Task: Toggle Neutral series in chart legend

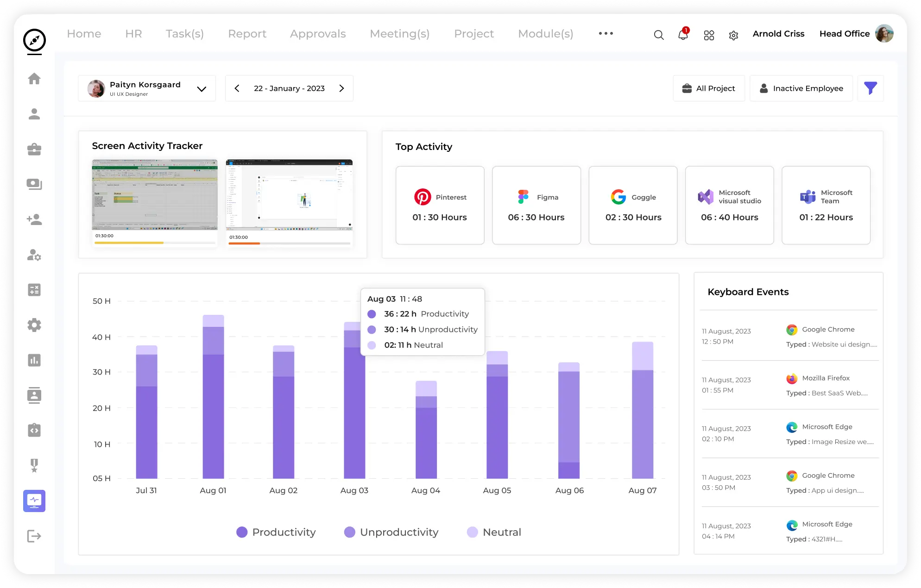Action: (494, 532)
